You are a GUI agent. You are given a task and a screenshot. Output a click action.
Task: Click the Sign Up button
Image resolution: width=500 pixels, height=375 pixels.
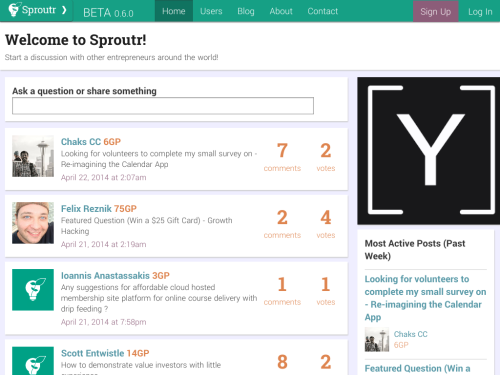pos(435,12)
